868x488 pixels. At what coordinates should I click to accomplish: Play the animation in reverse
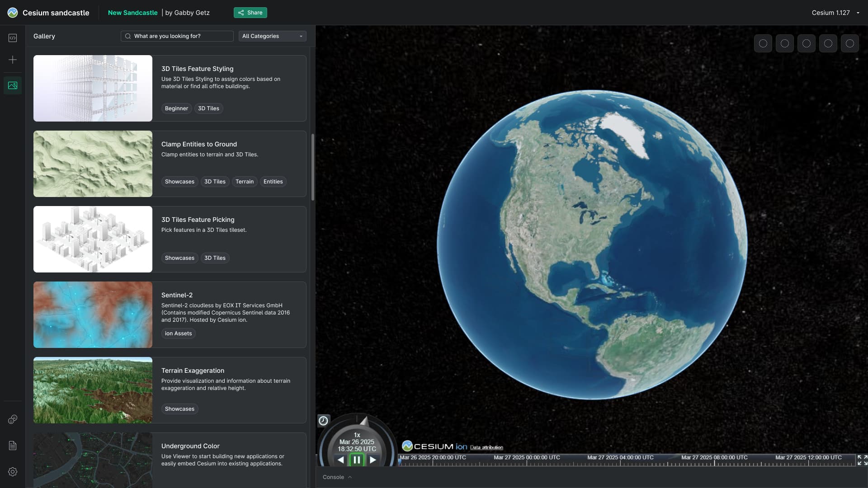coord(341,460)
